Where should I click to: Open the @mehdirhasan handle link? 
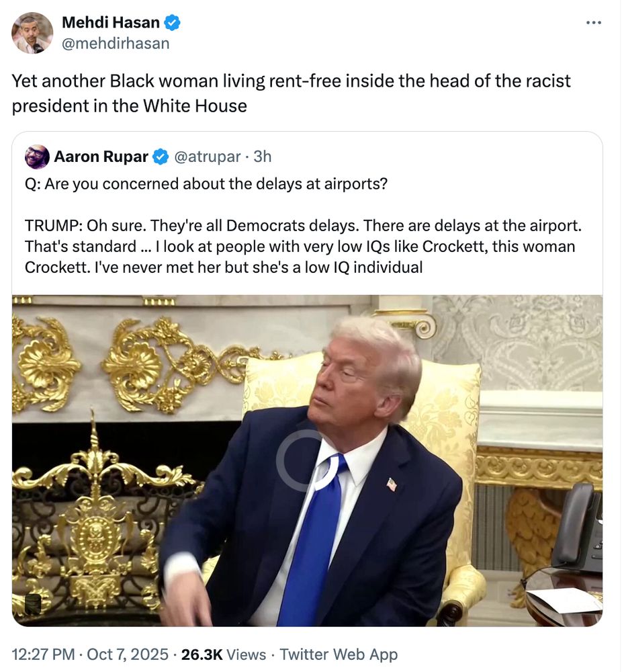coord(116,43)
